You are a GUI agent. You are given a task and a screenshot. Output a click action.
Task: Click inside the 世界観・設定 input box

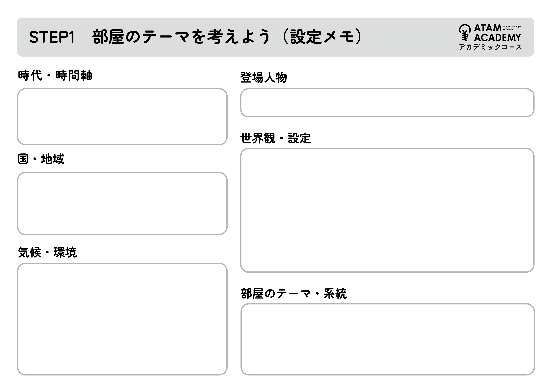[x=387, y=210]
